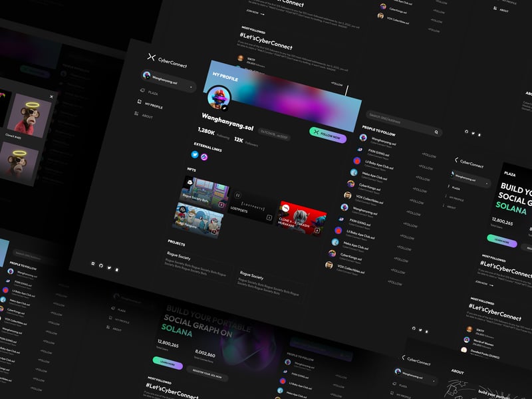Open the Clone X Takashi Murakami NFT card

(x=301, y=218)
